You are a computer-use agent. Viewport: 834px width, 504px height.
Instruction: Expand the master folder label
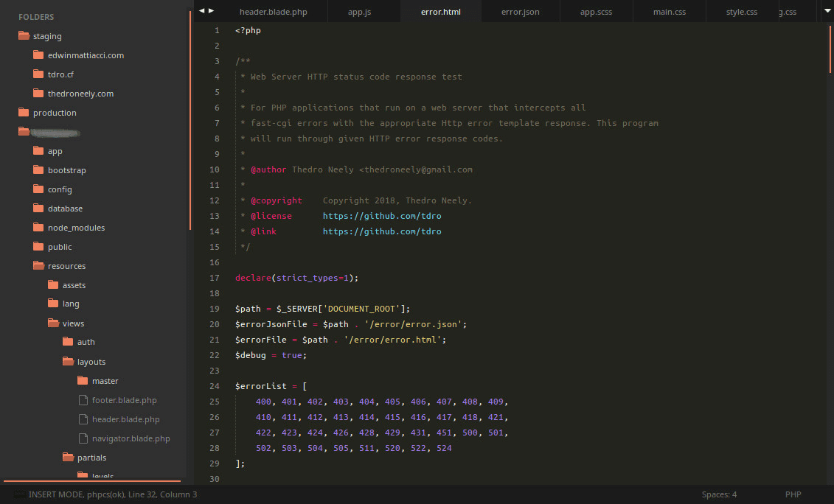(x=105, y=381)
